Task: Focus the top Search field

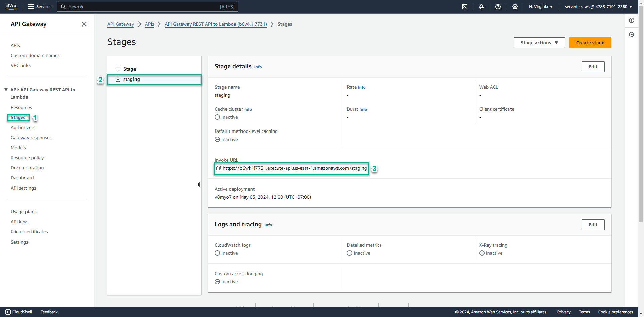Action: click(x=148, y=7)
